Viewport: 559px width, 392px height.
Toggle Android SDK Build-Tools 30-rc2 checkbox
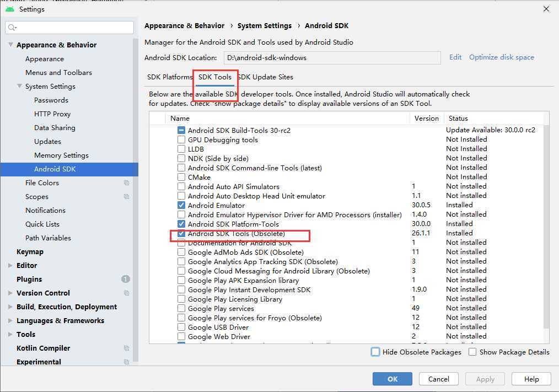point(181,130)
